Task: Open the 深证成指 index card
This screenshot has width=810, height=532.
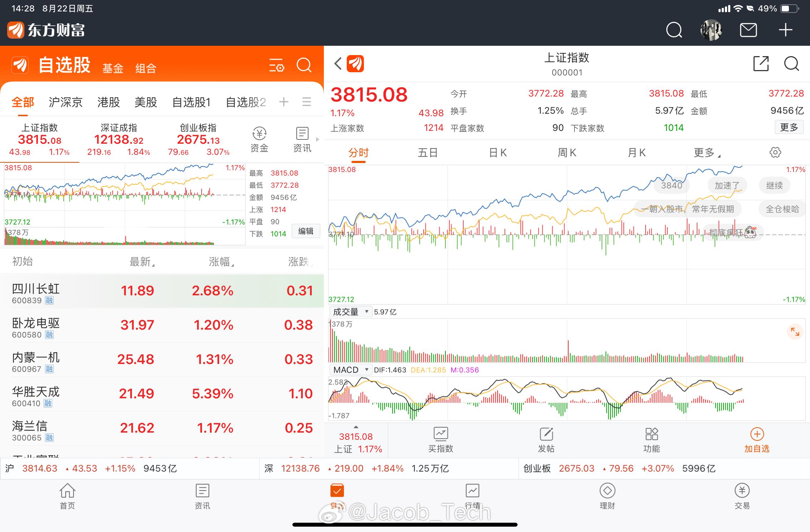Action: point(119,139)
